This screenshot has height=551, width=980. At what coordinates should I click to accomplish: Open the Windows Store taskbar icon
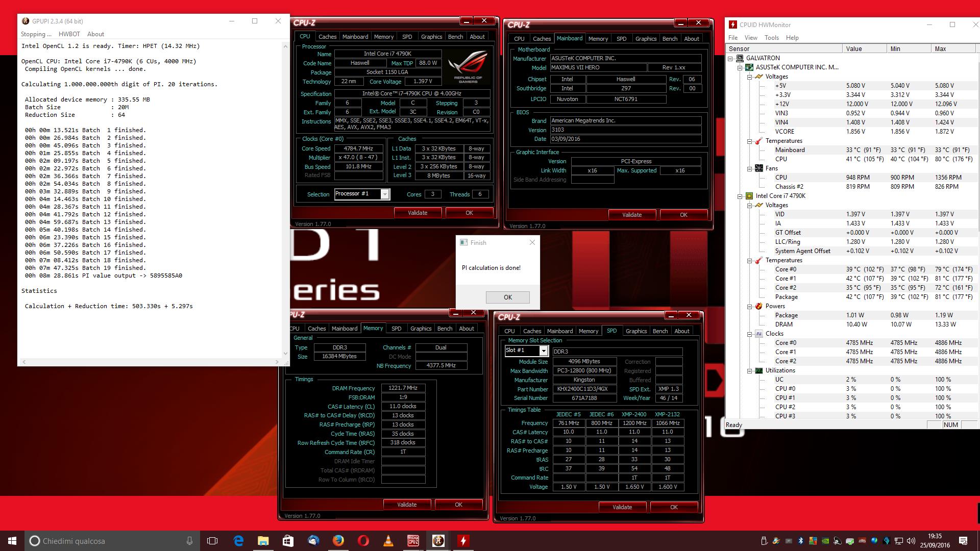tap(288, 541)
